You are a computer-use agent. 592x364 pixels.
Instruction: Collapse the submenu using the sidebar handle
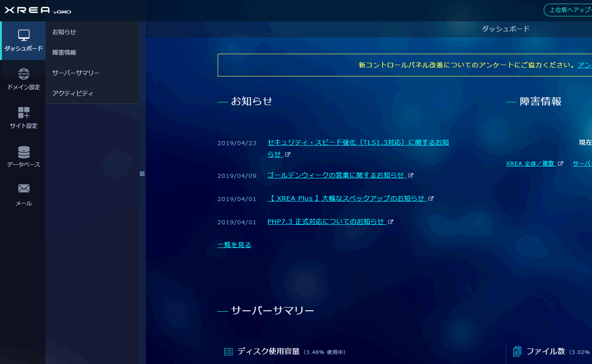[142, 174]
